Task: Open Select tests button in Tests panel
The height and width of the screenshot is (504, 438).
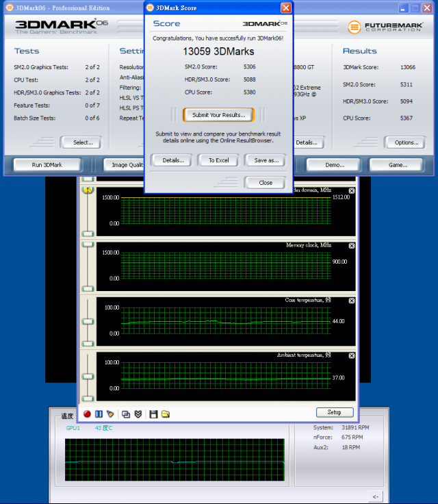Action: tap(83, 142)
